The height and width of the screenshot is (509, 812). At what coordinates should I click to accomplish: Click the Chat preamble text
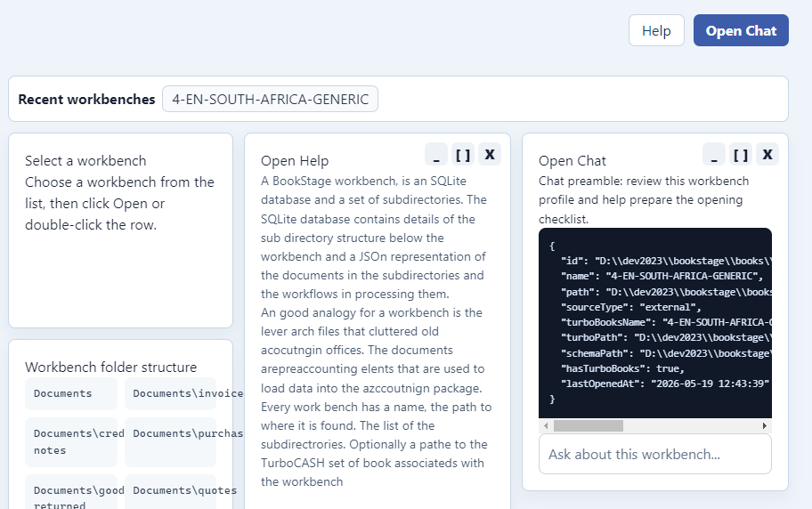pos(644,200)
